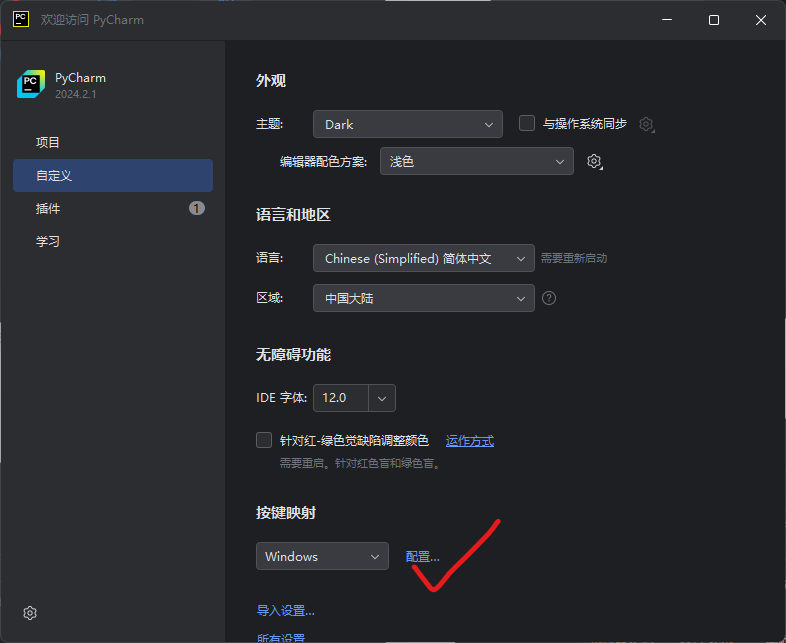Toggle the 针对红-绿色觉缺陷调整颜色 checkbox

[264, 440]
